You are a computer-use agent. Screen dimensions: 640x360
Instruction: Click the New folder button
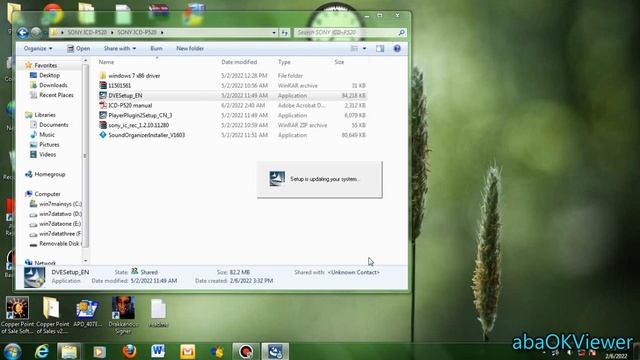pos(190,49)
